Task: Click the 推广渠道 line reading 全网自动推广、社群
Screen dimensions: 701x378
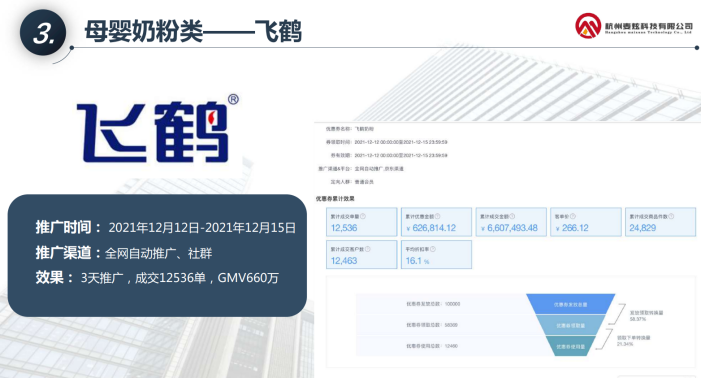Action: 124,253
